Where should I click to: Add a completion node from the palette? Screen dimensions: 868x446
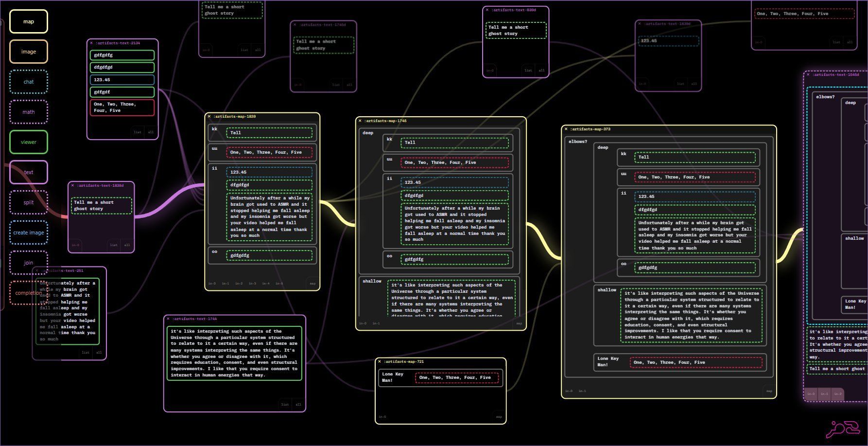(x=29, y=293)
